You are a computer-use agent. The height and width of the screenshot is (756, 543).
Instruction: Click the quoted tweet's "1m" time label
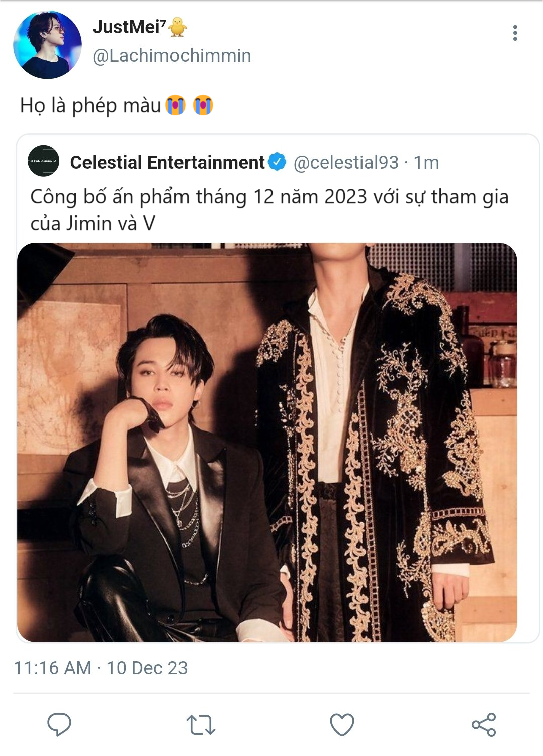click(426, 162)
